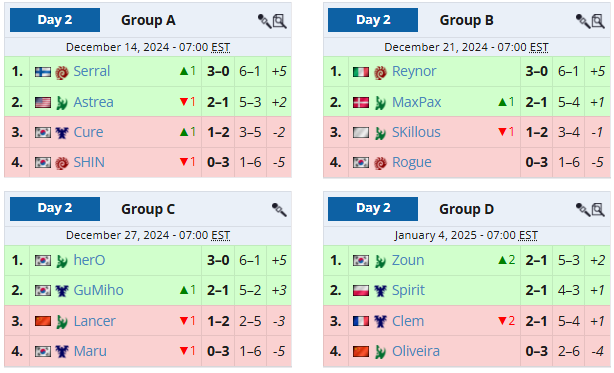The height and width of the screenshot is (373, 614).
Task: Click the microphone icon in Group C header
Action: (279, 210)
